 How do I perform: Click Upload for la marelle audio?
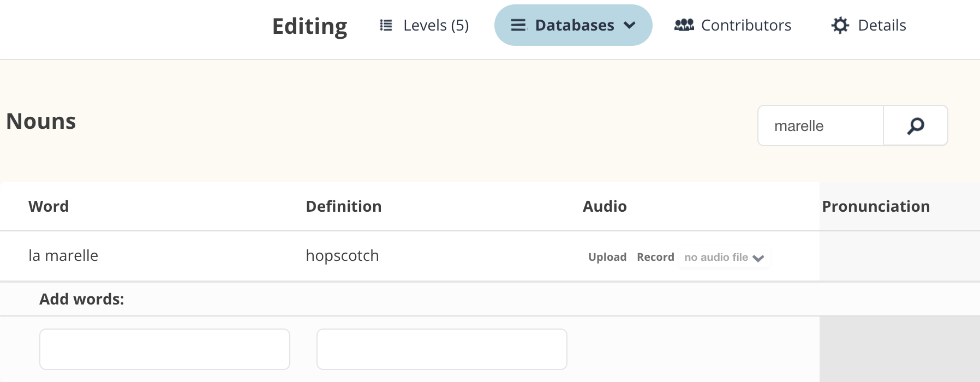pos(607,257)
